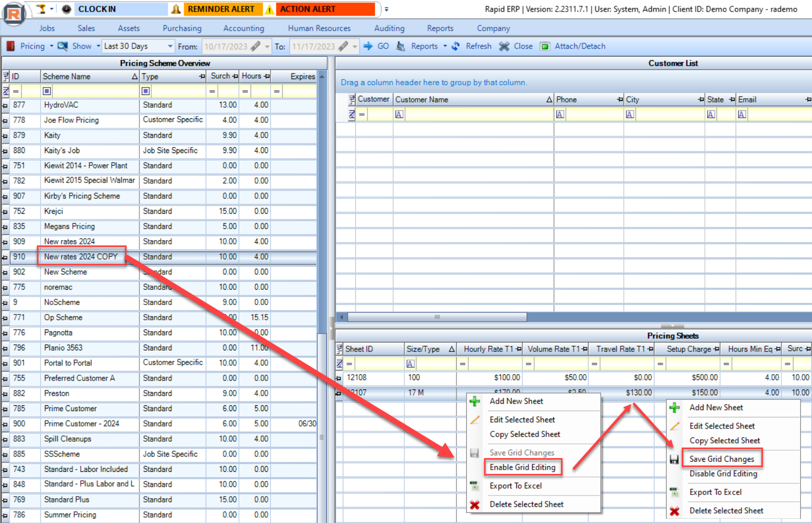Click the black floppy disk Save Grid Changes icon

(x=674, y=460)
